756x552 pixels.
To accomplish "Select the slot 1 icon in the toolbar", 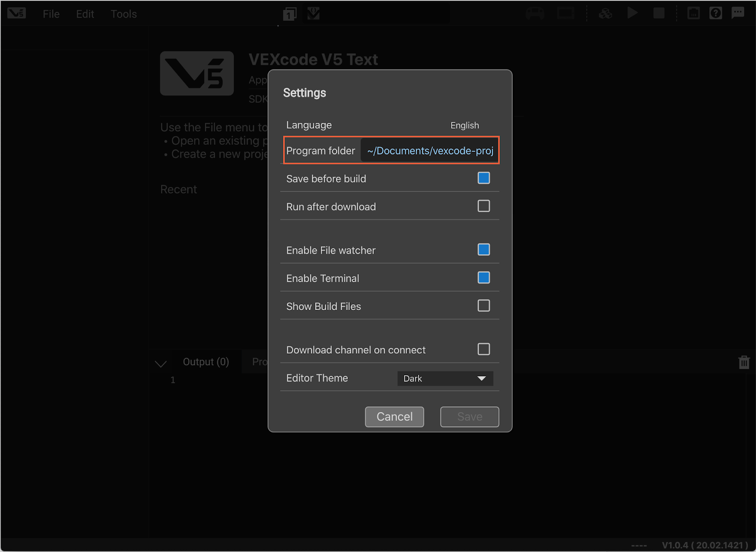I will pos(289,13).
